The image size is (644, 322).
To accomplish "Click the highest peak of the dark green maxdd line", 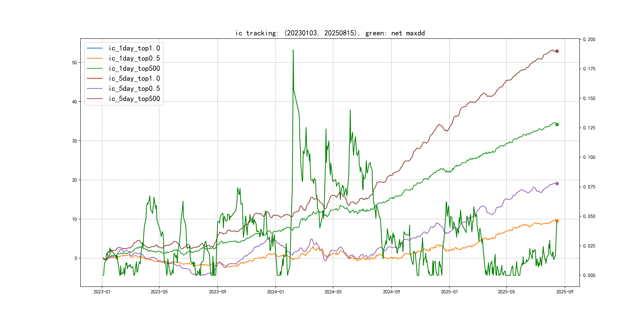I will (x=293, y=50).
